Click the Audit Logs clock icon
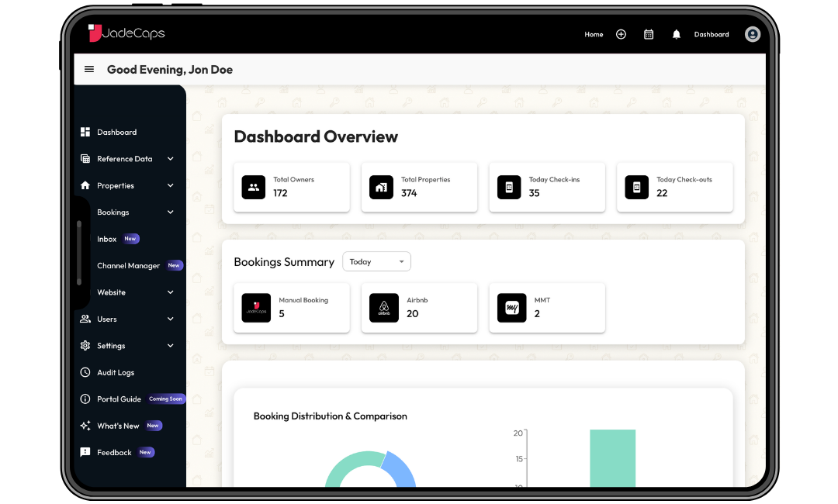The width and height of the screenshot is (838, 504). (85, 372)
